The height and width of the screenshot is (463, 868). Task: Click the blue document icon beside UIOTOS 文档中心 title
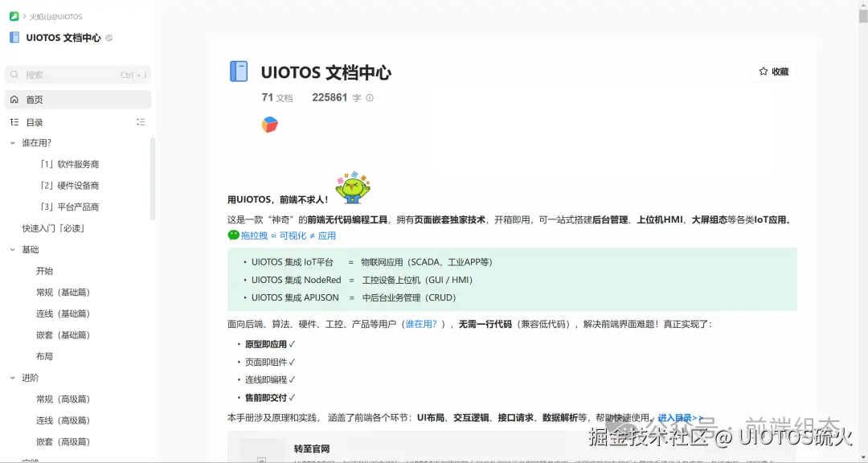[238, 72]
